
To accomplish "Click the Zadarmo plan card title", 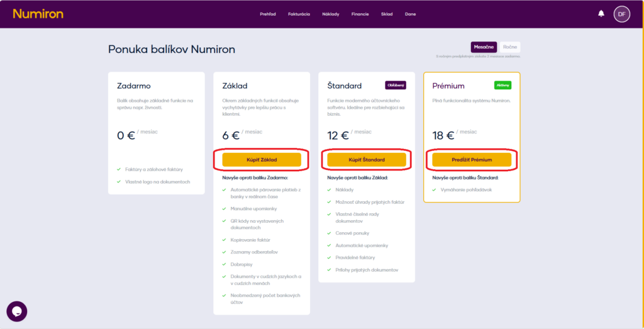I will (133, 86).
